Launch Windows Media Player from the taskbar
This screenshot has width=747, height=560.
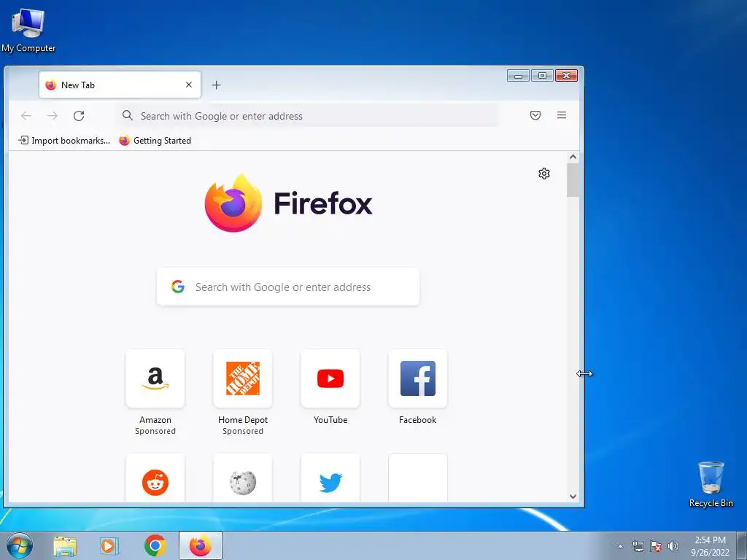click(x=109, y=545)
